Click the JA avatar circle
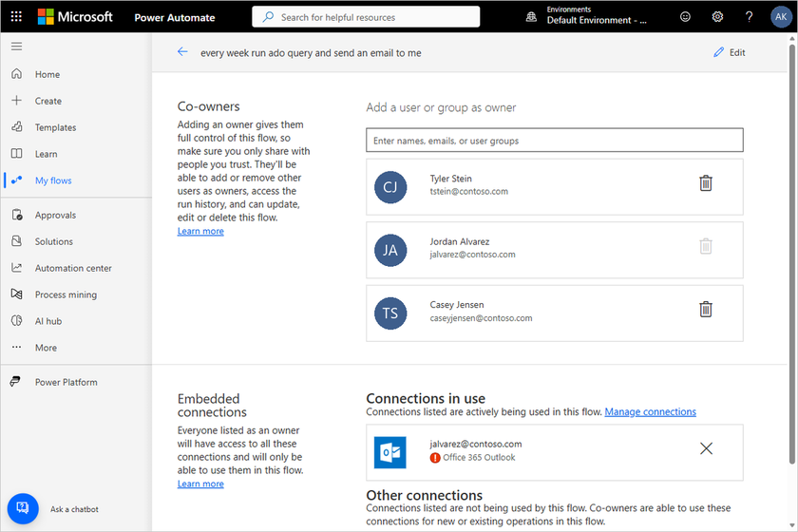This screenshot has width=798, height=532. 390,251
